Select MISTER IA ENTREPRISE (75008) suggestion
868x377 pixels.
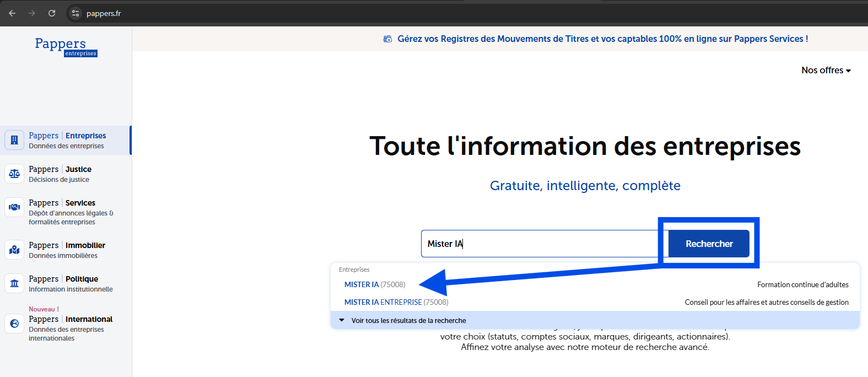tap(396, 302)
